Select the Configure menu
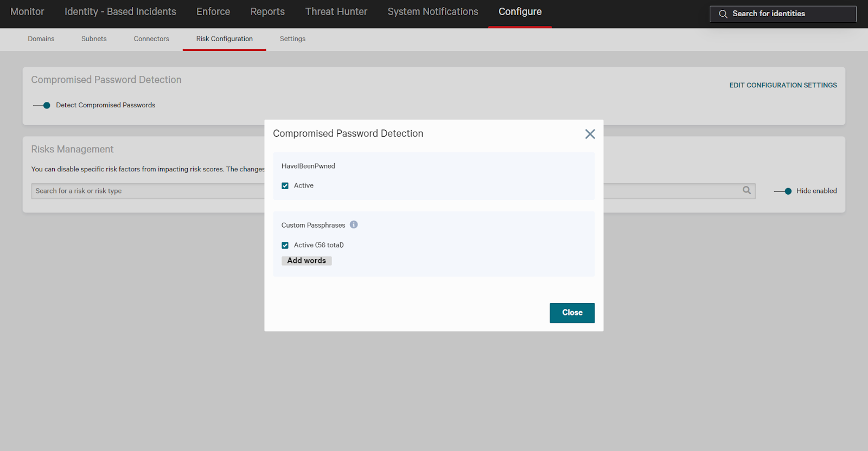 tap(520, 12)
